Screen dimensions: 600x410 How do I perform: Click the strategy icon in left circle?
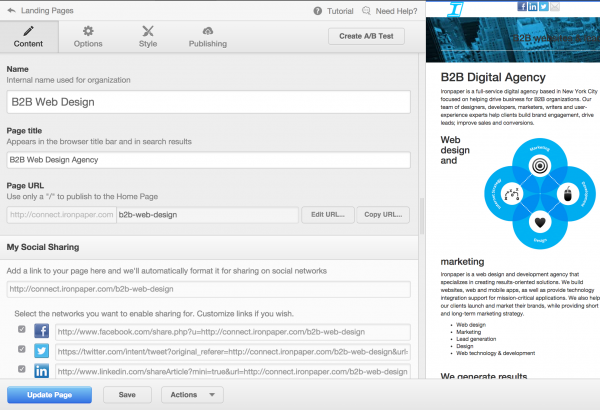coord(512,194)
